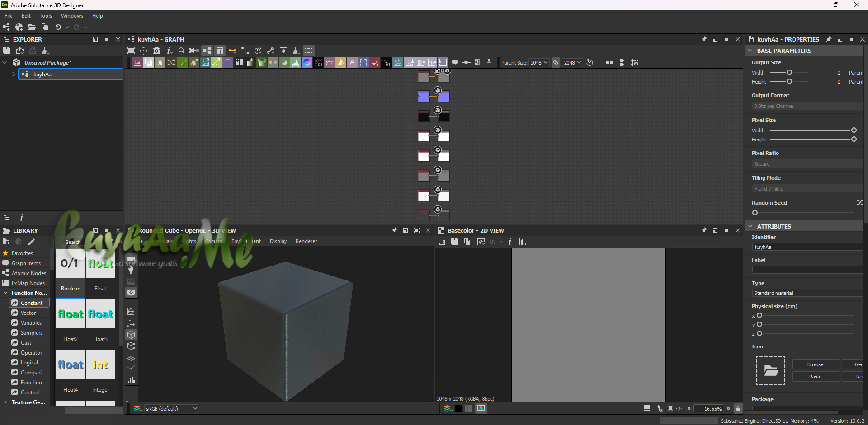Toggle the tiling grid in 2D view

click(647, 408)
